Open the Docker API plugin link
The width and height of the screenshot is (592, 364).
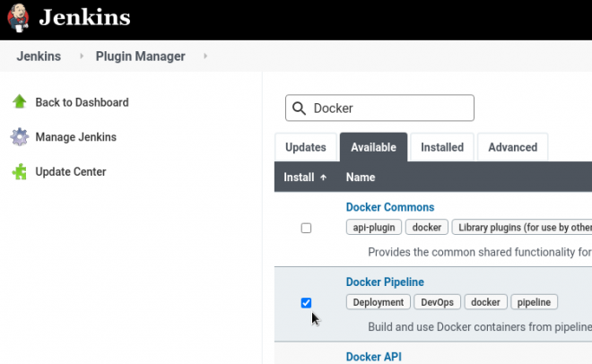click(373, 357)
